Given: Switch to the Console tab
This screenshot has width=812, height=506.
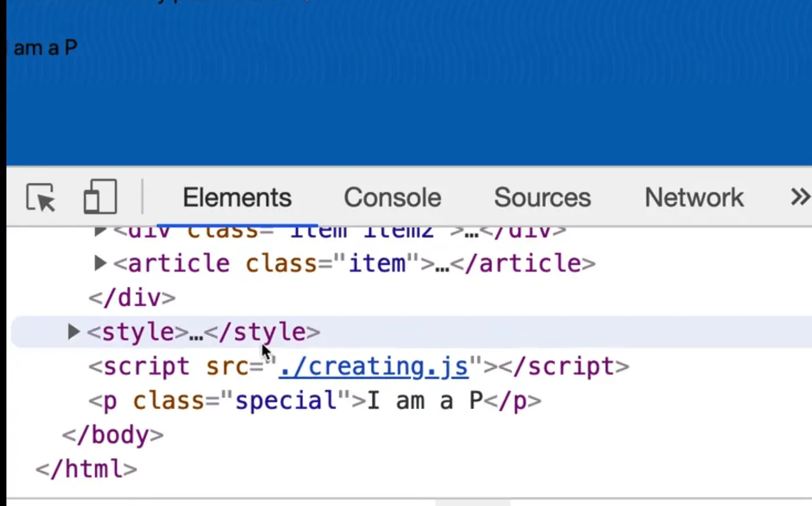Looking at the screenshot, I should pos(392,197).
